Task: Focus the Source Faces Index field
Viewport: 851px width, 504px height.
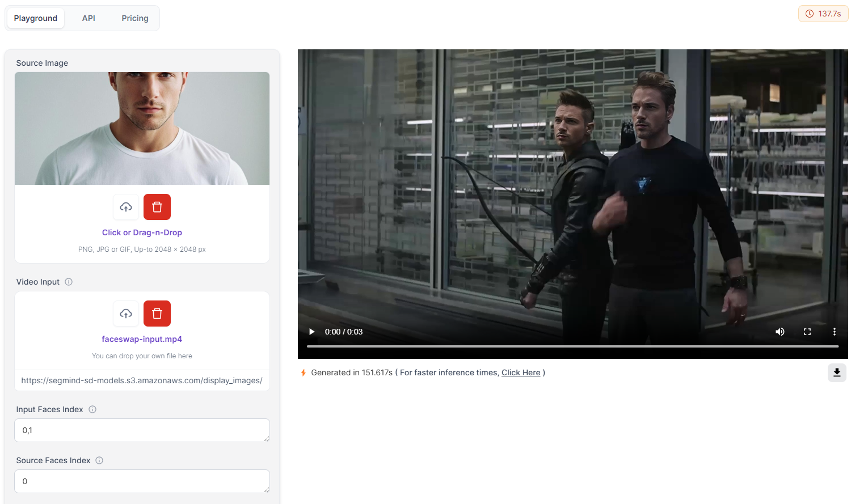Action: (x=142, y=481)
